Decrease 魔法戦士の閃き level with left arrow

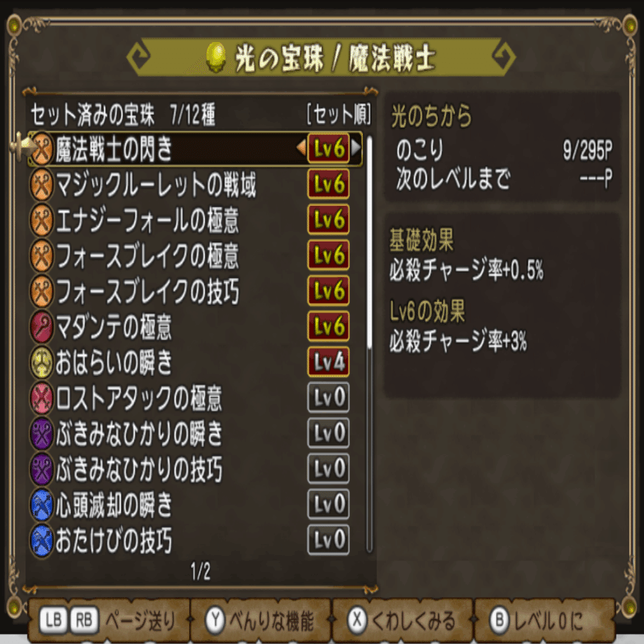point(301,148)
